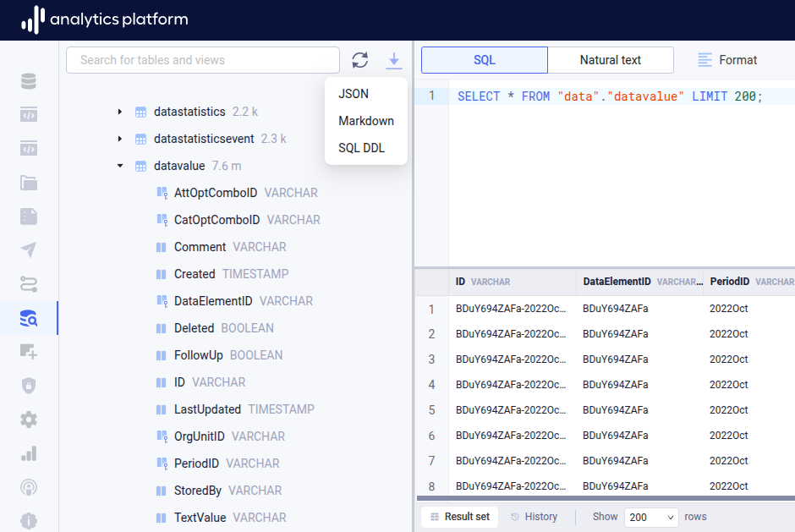Open the document file sidebar icon
This screenshot has height=532, width=795.
pos(29,217)
